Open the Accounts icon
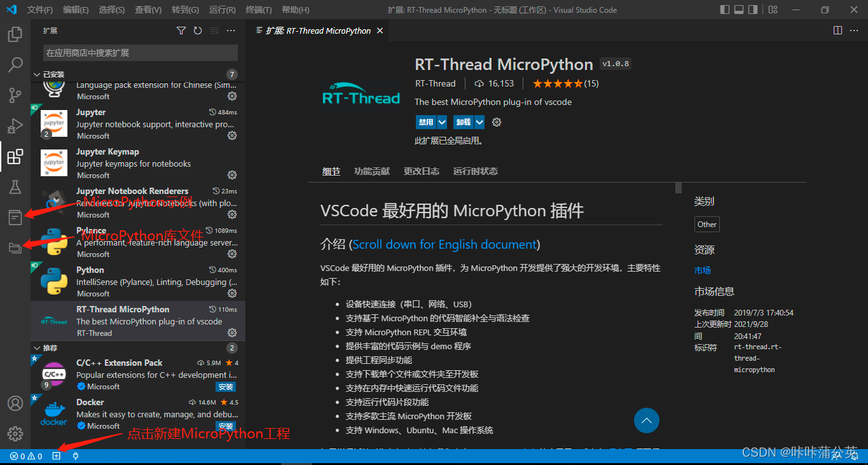 [15, 403]
